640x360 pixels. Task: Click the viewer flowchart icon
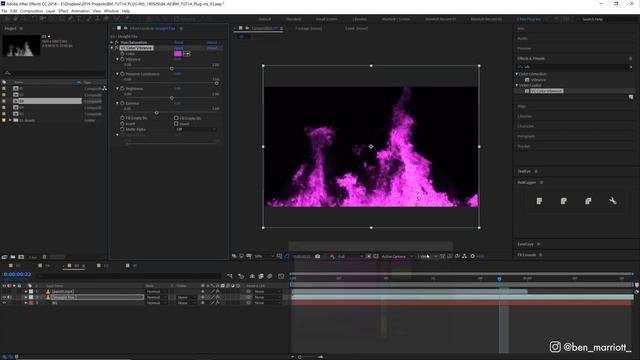[x=464, y=256]
